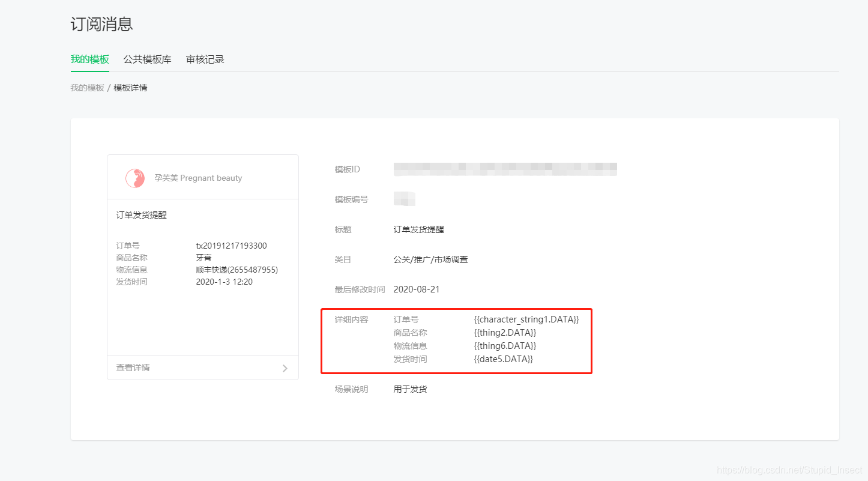Switch to the 审核记录 tab

coord(205,59)
